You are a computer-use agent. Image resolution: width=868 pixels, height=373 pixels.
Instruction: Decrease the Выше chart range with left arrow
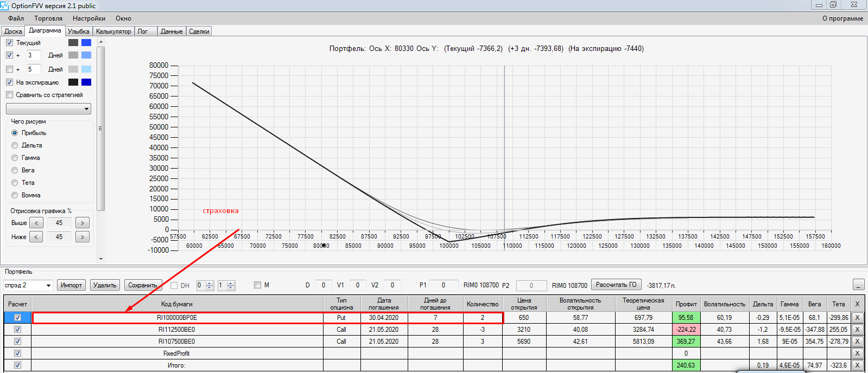[36, 223]
